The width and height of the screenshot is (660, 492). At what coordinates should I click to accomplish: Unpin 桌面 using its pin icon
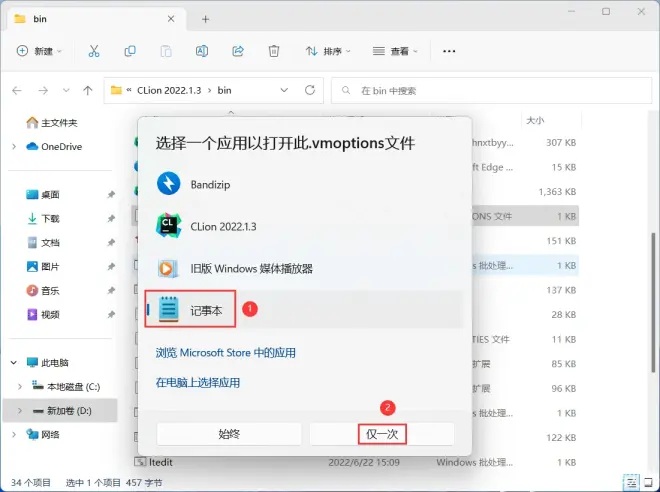(111, 194)
